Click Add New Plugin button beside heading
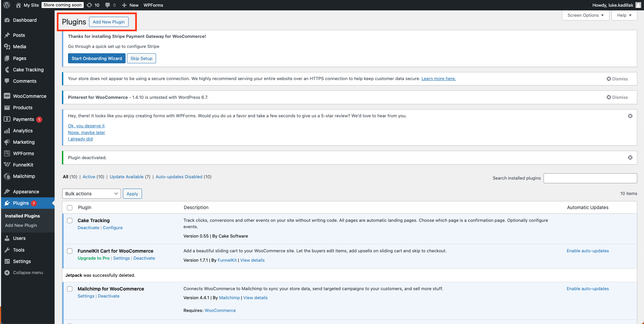Image resolution: width=644 pixels, height=324 pixels. click(x=109, y=22)
